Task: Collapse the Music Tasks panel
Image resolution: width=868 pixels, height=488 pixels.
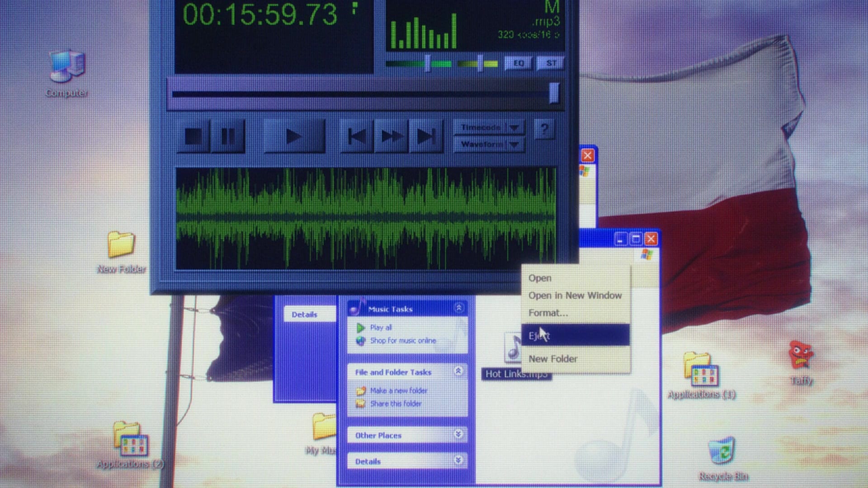Action: pyautogui.click(x=458, y=308)
